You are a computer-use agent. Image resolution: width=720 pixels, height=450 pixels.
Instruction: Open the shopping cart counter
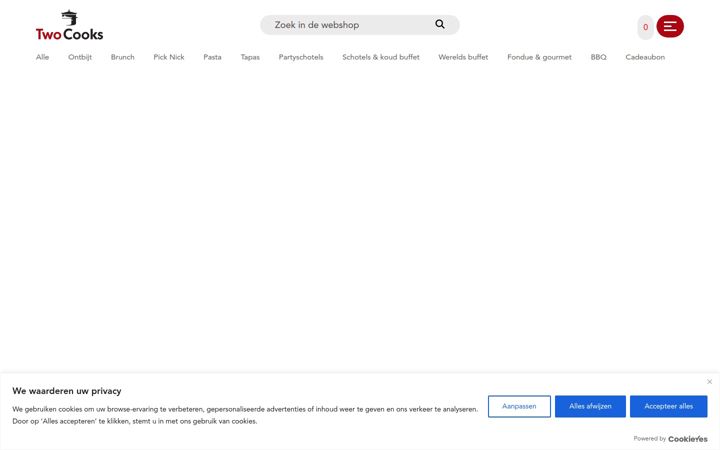pos(645,27)
